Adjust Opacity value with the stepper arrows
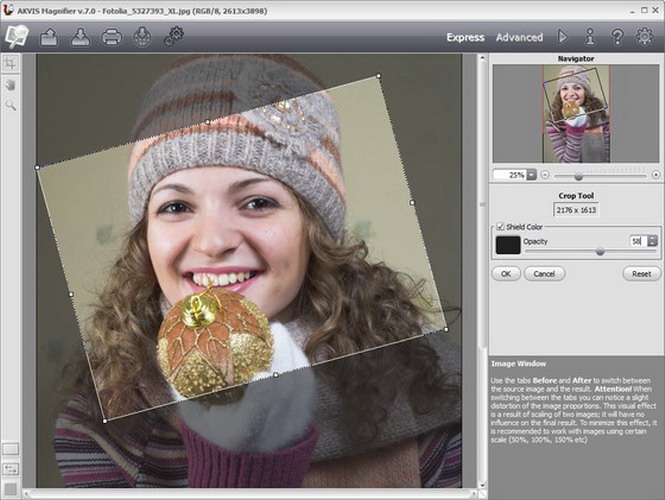665x500 pixels. pos(652,241)
